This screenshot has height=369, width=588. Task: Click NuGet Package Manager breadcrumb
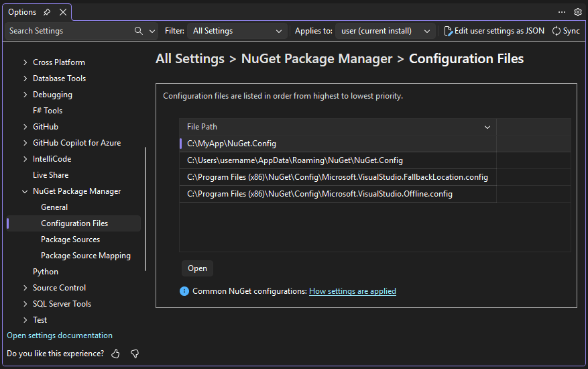point(317,58)
